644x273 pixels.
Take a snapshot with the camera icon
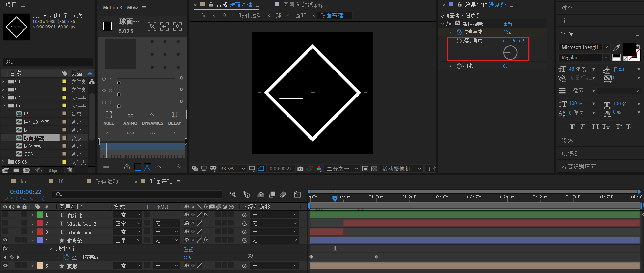tap(300, 169)
